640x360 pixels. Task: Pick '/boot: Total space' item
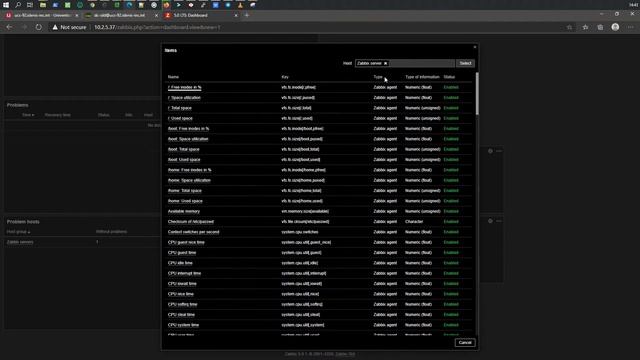184,149
